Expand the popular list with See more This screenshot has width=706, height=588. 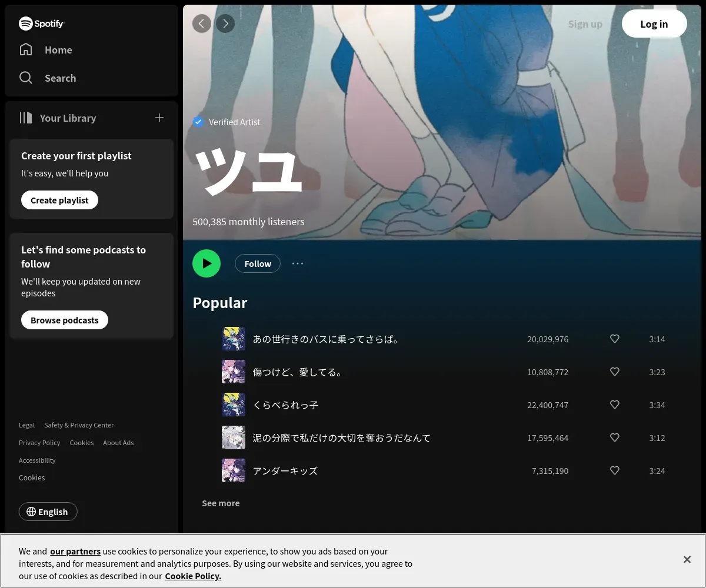pos(221,503)
